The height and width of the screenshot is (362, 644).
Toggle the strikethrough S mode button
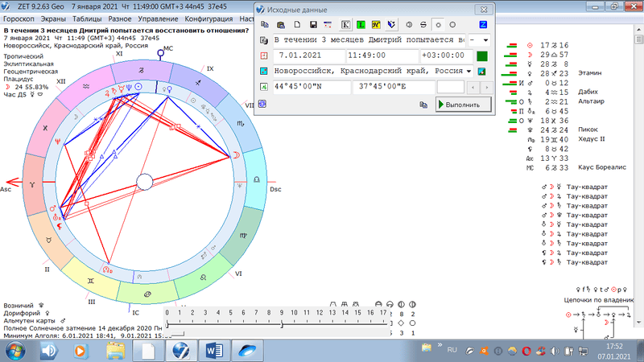coord(423,25)
